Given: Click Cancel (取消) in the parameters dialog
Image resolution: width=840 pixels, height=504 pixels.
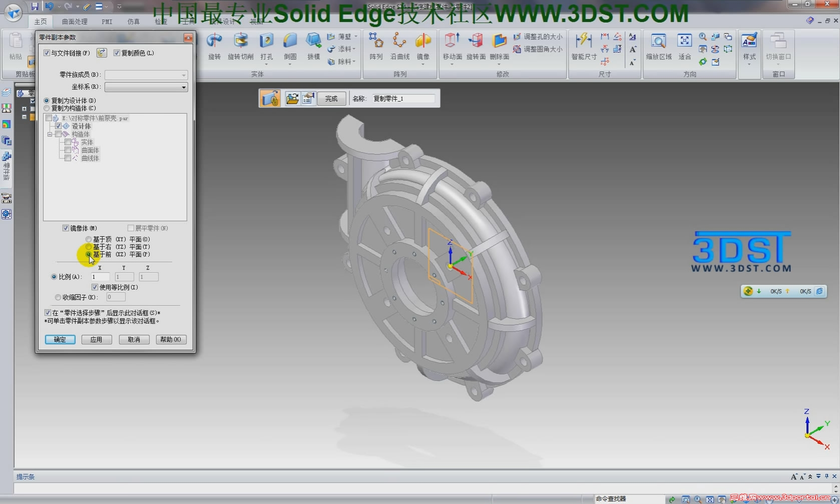Looking at the screenshot, I should (134, 339).
